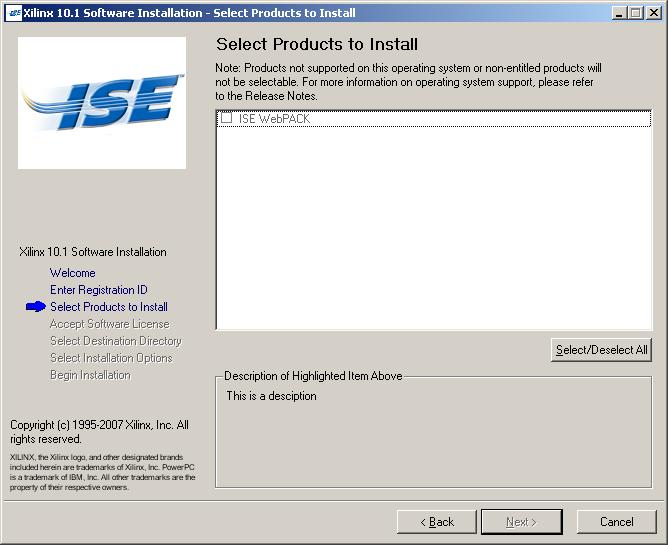Image resolution: width=668 pixels, height=545 pixels.
Task: Click the greyed Next button
Action: (x=521, y=522)
